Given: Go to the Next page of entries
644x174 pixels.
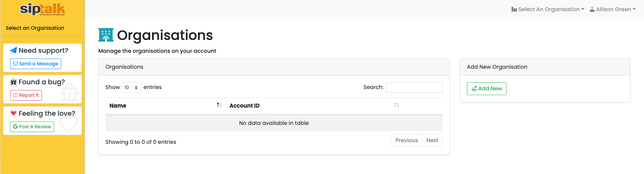Looking at the screenshot, I should 432,140.
